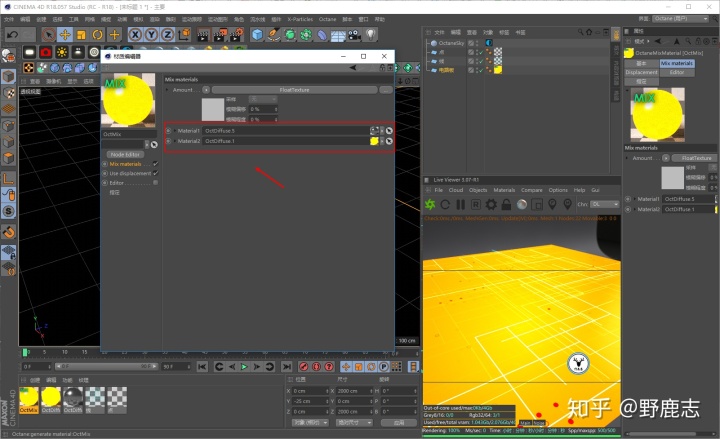This screenshot has height=439, width=720.
Task: Click the Octane send-scene logo icon
Action: pos(430,204)
